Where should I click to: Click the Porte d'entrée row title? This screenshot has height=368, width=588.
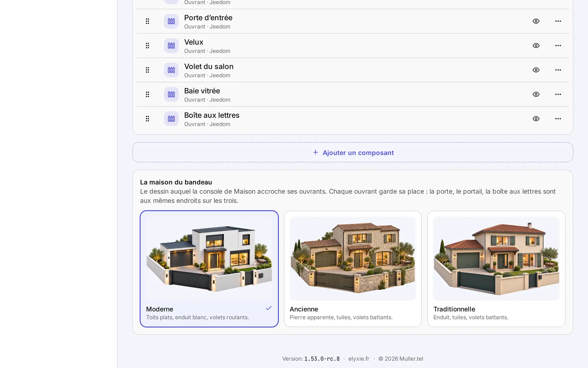[x=208, y=18]
